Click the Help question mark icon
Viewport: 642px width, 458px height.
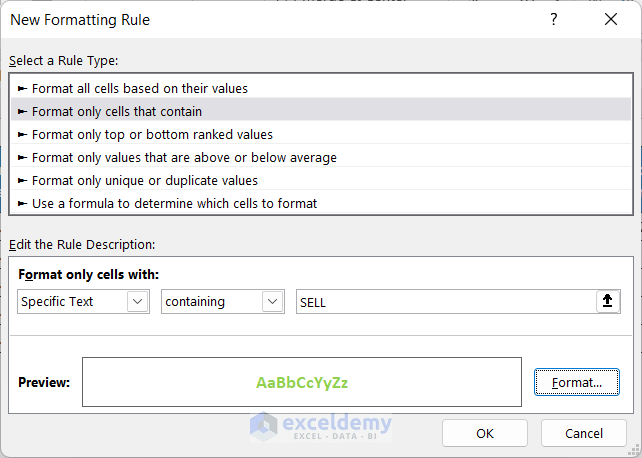point(554,20)
